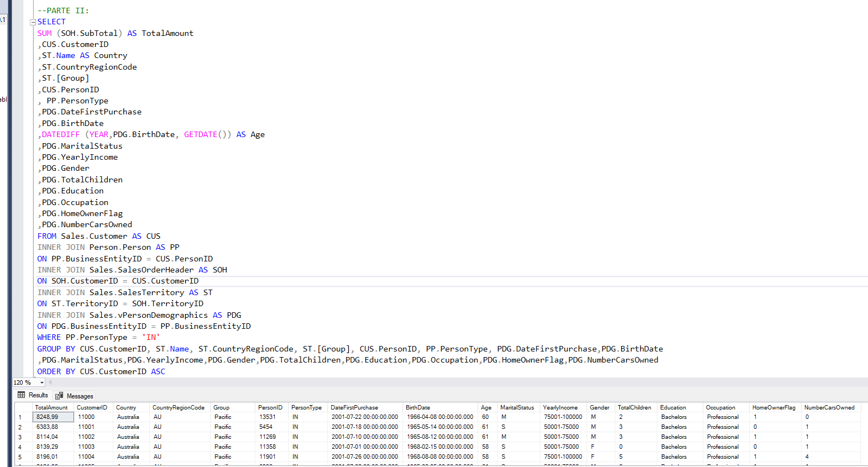
Task: Select the Education column header
Action: tap(680, 407)
